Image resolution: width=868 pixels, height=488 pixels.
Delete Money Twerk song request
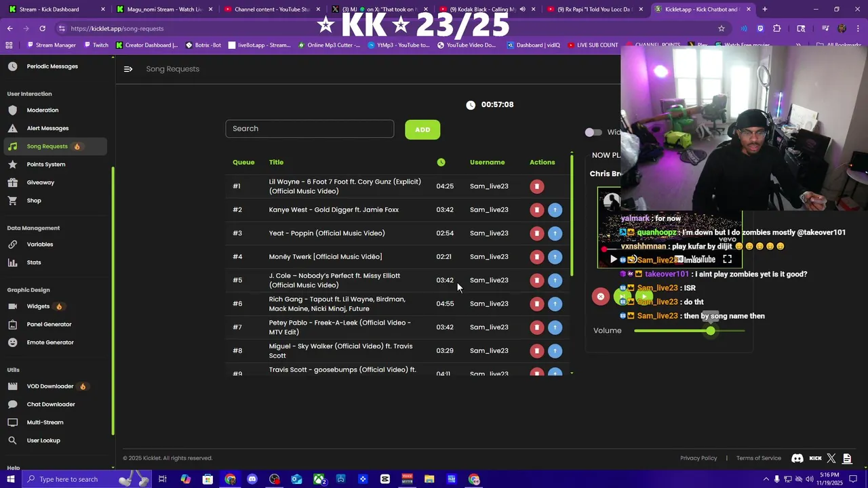(537, 257)
